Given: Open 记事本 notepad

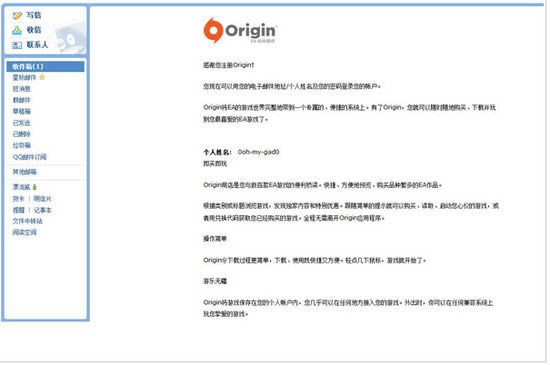Looking at the screenshot, I should click(x=42, y=210).
